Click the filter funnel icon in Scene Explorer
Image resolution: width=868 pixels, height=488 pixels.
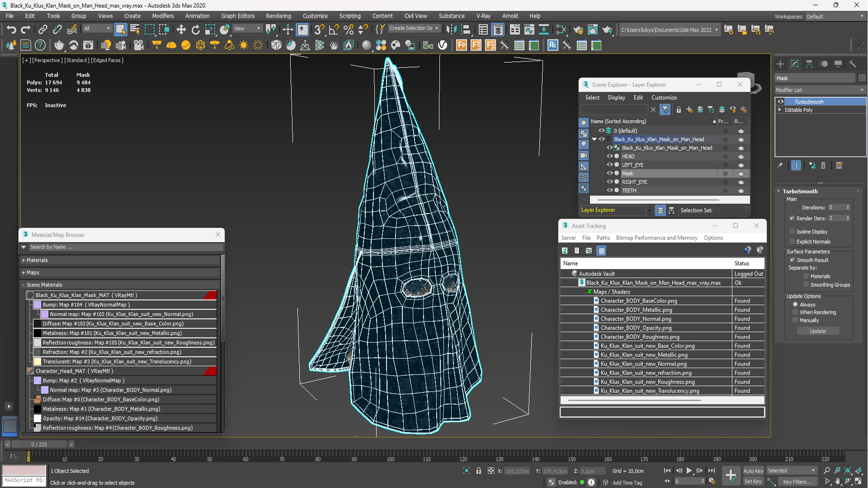[665, 110]
